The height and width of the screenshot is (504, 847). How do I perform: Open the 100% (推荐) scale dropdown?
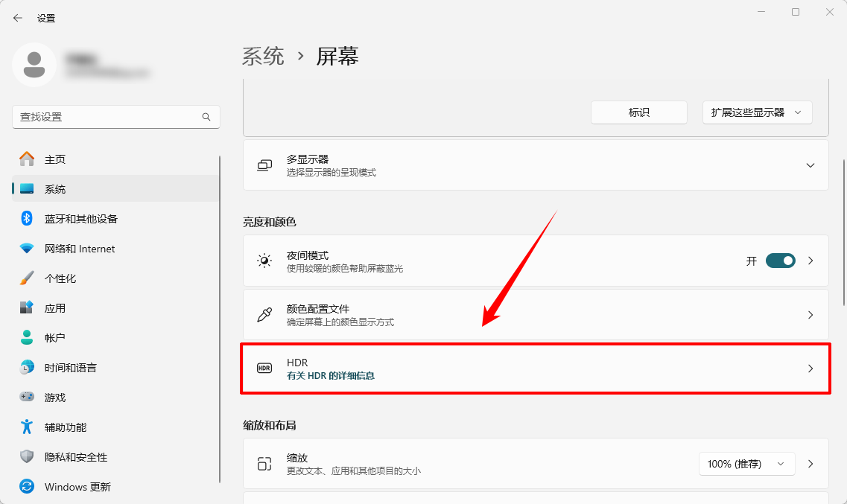coord(747,464)
